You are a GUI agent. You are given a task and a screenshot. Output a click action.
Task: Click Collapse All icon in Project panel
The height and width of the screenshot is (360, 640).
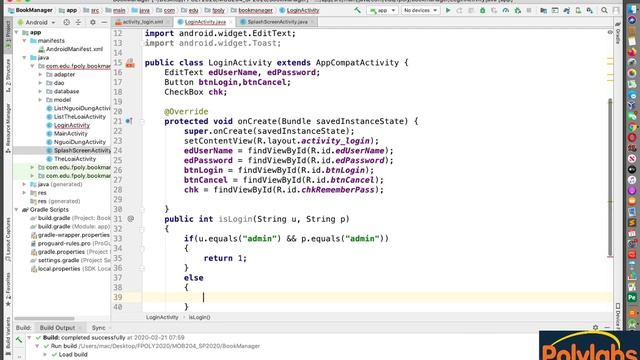tap(78, 22)
